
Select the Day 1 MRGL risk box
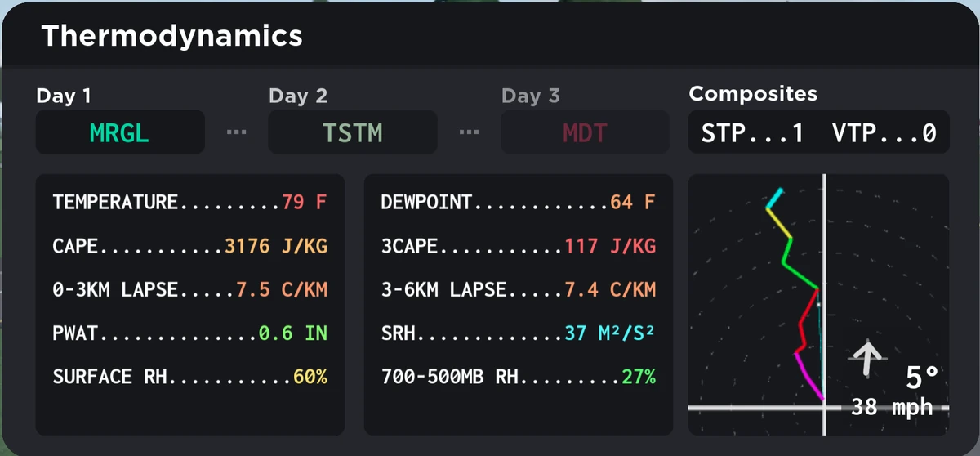click(x=119, y=132)
